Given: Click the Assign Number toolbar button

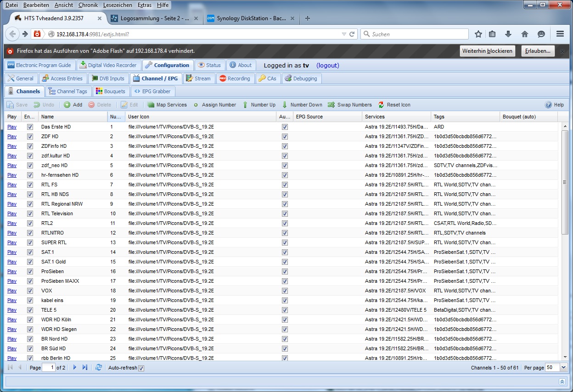Looking at the screenshot, I should coord(214,105).
